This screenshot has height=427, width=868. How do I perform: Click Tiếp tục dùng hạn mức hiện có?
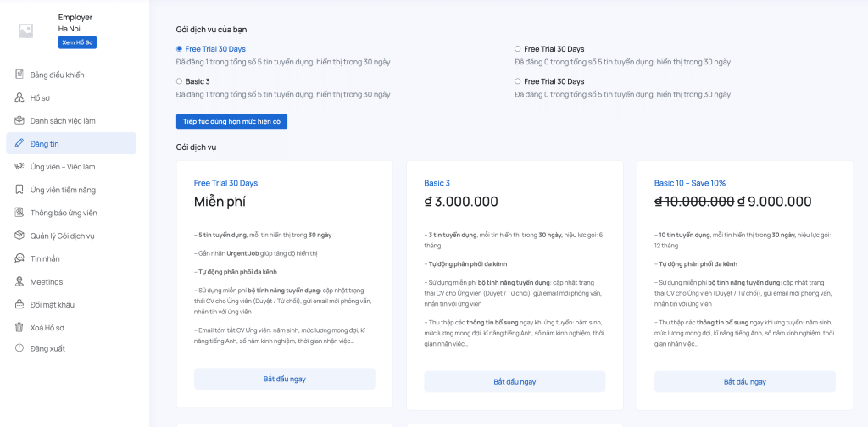(231, 121)
